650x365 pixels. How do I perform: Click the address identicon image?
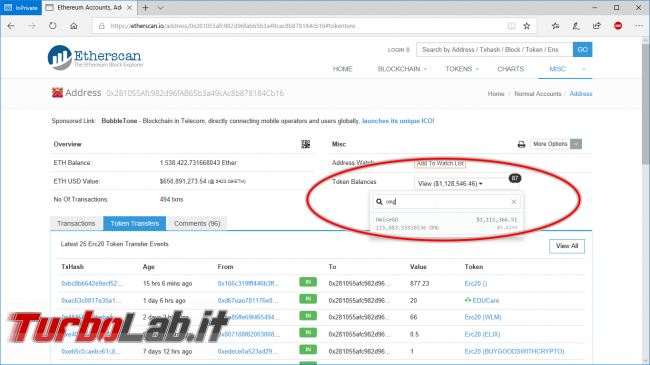[57, 92]
